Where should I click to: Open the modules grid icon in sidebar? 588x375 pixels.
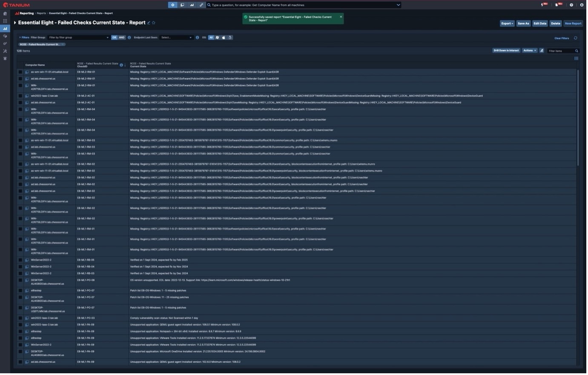[5, 21]
